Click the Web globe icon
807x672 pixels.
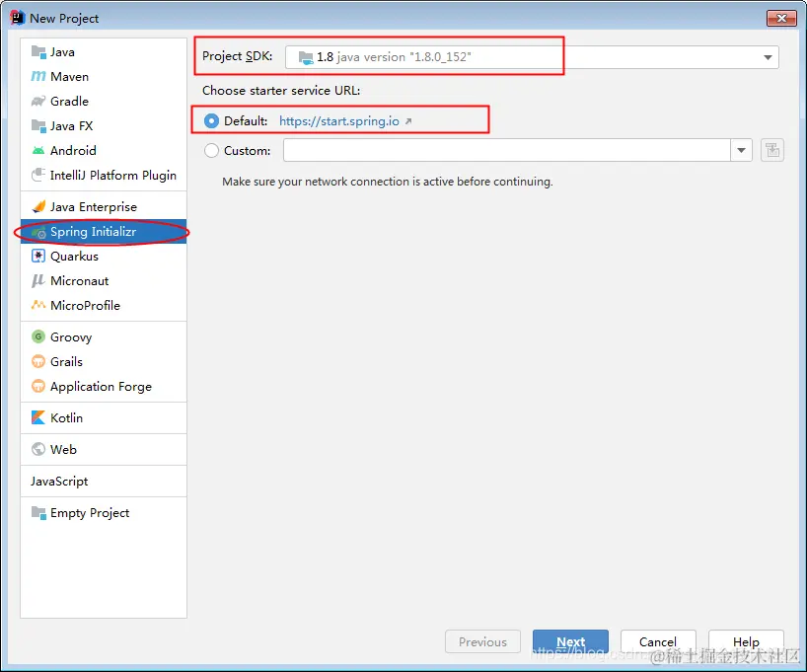[x=38, y=450]
